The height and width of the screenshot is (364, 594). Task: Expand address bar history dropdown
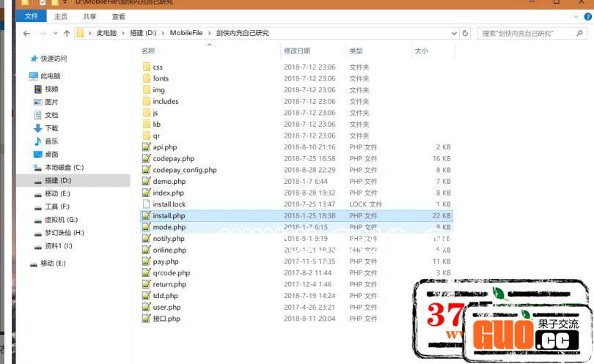(x=455, y=33)
